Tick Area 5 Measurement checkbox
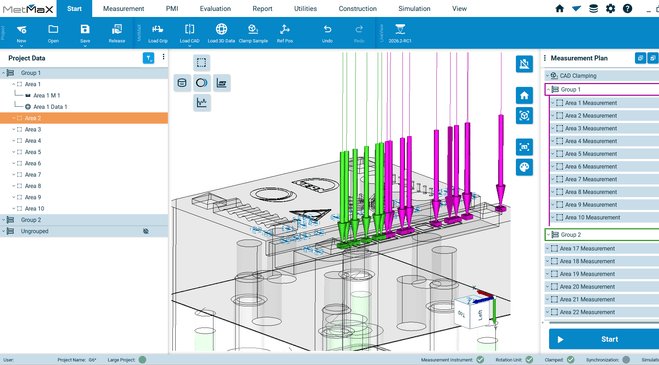 pyautogui.click(x=559, y=154)
